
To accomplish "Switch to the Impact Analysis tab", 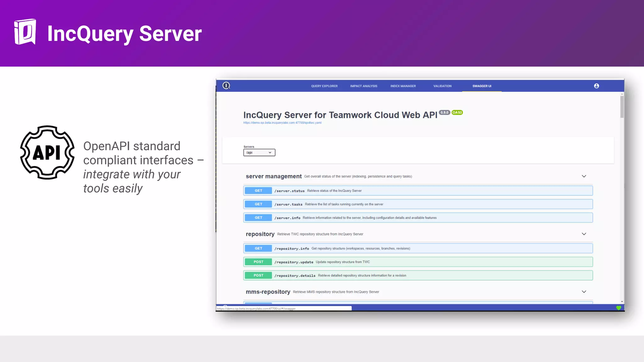I will (x=364, y=86).
